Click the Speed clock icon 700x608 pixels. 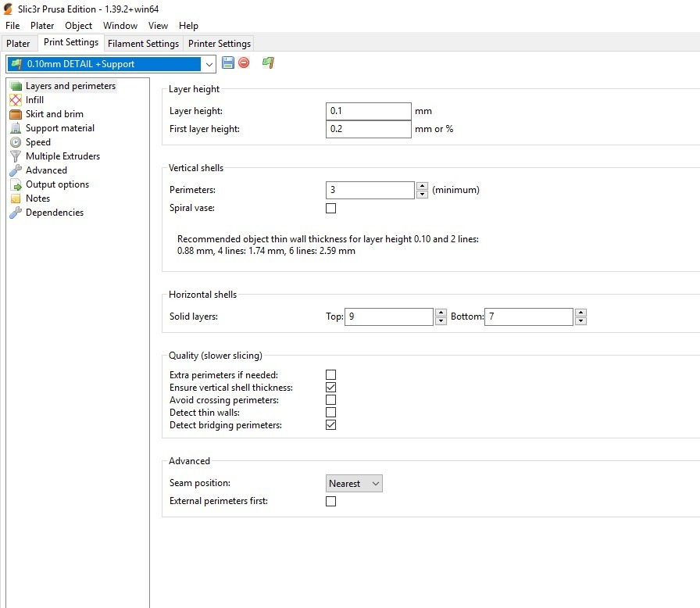(16, 142)
